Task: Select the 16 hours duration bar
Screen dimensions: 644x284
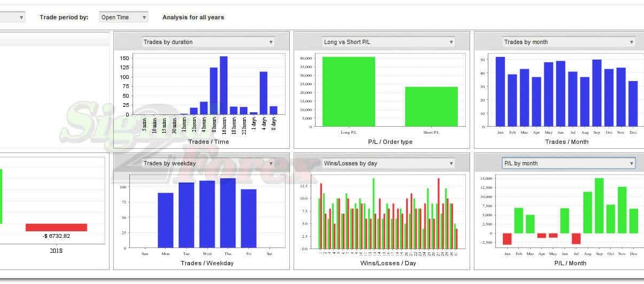Action: point(224,85)
